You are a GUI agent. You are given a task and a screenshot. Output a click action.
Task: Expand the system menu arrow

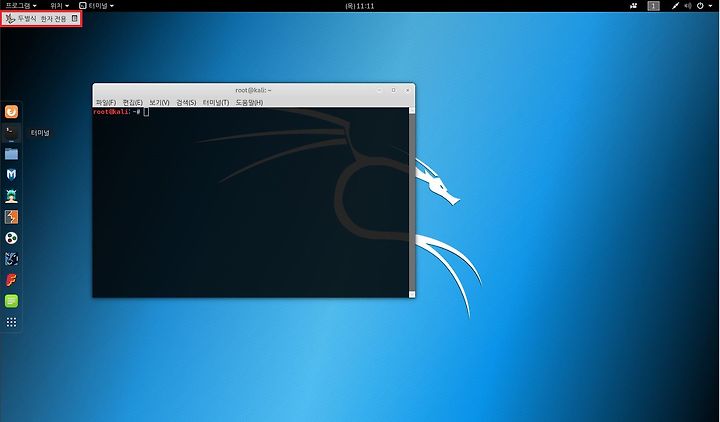(x=710, y=6)
